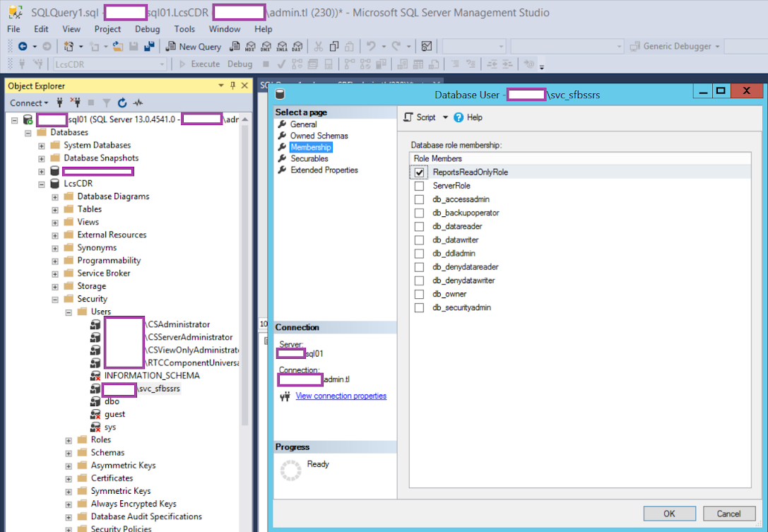Open a new DAX query

tap(297, 46)
